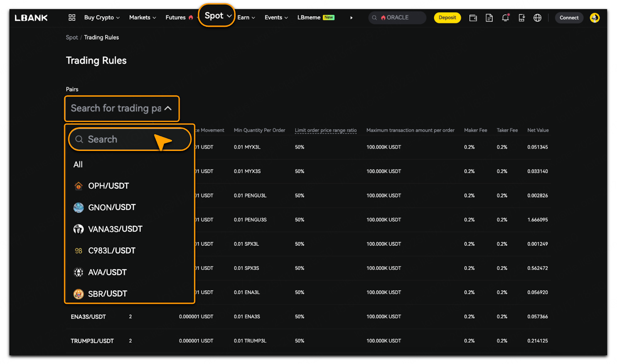Go to Spot breadcrumb link
The width and height of the screenshot is (617, 364).
(x=72, y=37)
